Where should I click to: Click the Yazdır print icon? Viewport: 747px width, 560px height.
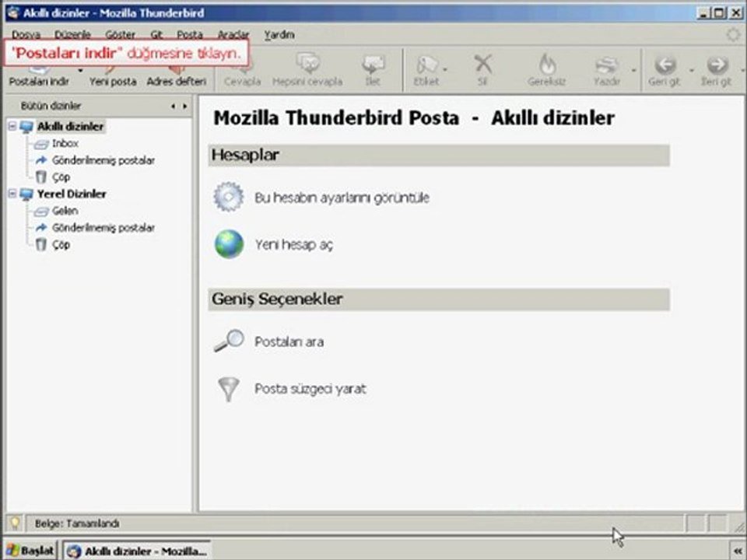pyautogui.click(x=607, y=71)
